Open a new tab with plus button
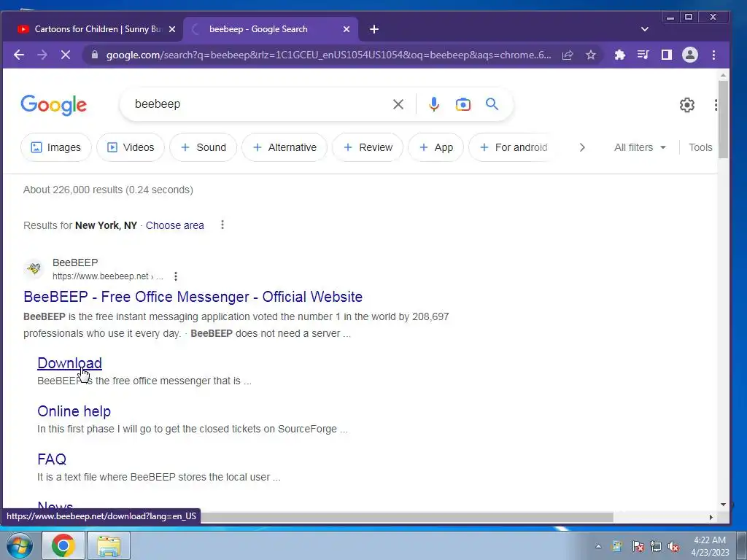 (374, 29)
